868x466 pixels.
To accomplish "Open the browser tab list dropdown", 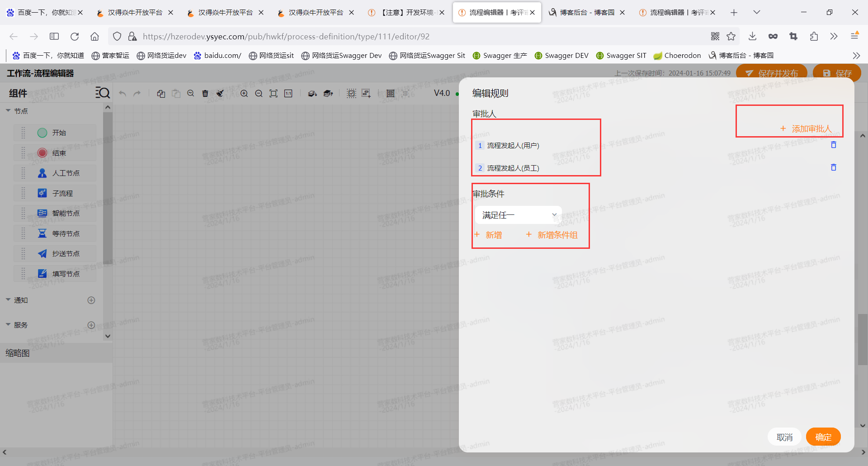I will click(757, 12).
